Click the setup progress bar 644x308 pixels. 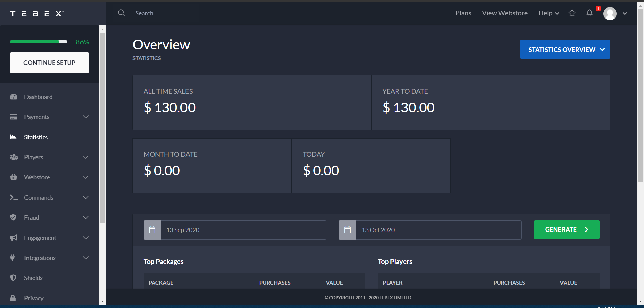coord(39,42)
